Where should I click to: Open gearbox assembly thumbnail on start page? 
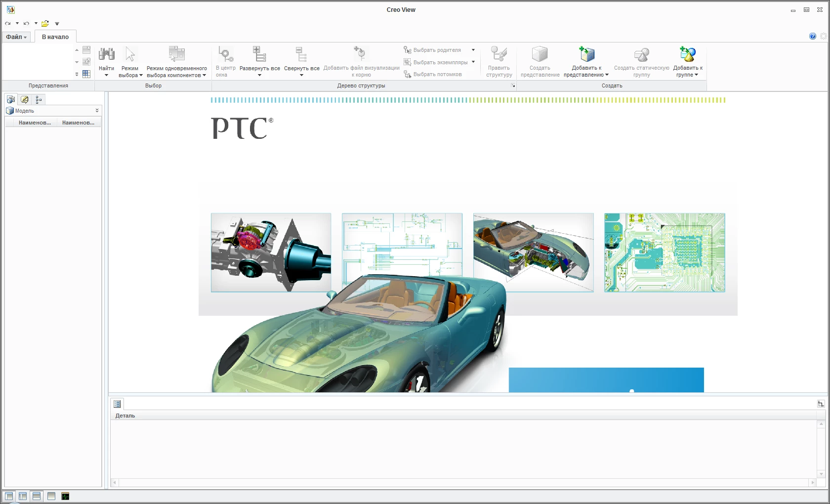coord(271,252)
